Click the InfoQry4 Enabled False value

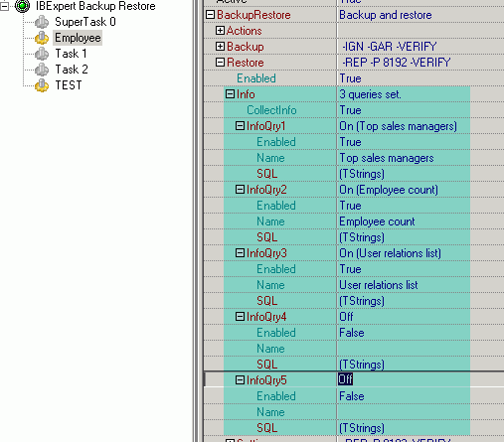(352, 333)
